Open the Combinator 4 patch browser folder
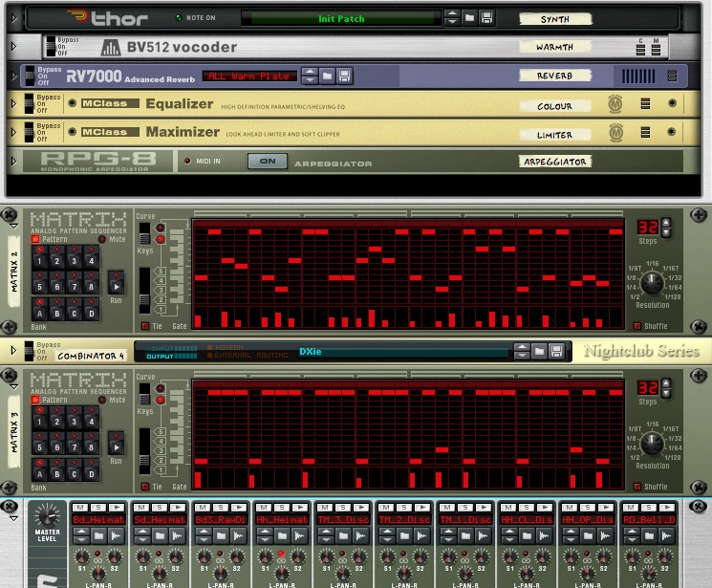Image resolution: width=712 pixels, height=588 pixels. (539, 351)
